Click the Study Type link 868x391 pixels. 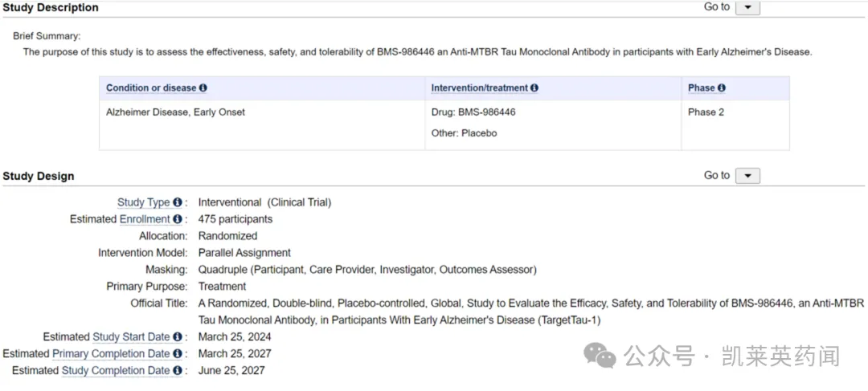[x=143, y=202]
